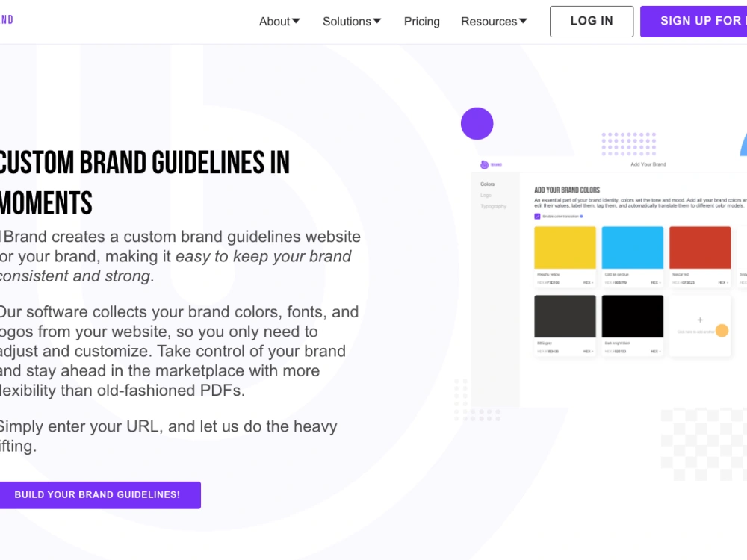
Task: Toggle the Enable color translation checkbox
Action: pyautogui.click(x=537, y=217)
